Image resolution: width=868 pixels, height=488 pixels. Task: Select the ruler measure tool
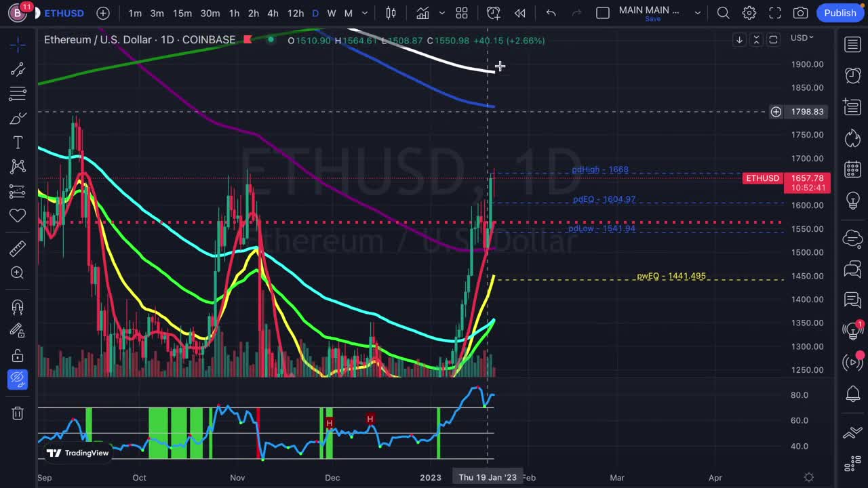point(18,248)
